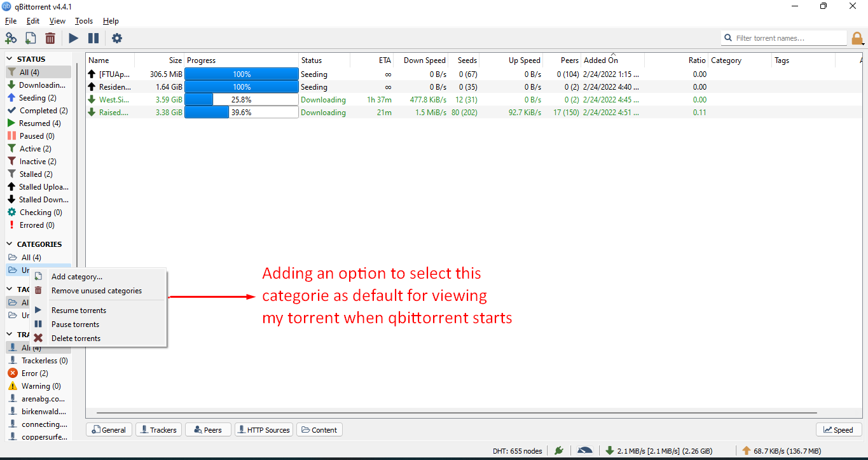Choose Remove unused categories
This screenshot has height=460, width=868.
coord(99,291)
